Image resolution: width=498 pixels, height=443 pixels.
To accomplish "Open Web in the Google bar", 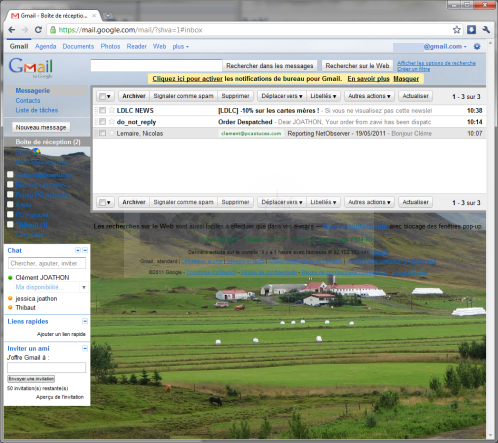I will (x=160, y=46).
